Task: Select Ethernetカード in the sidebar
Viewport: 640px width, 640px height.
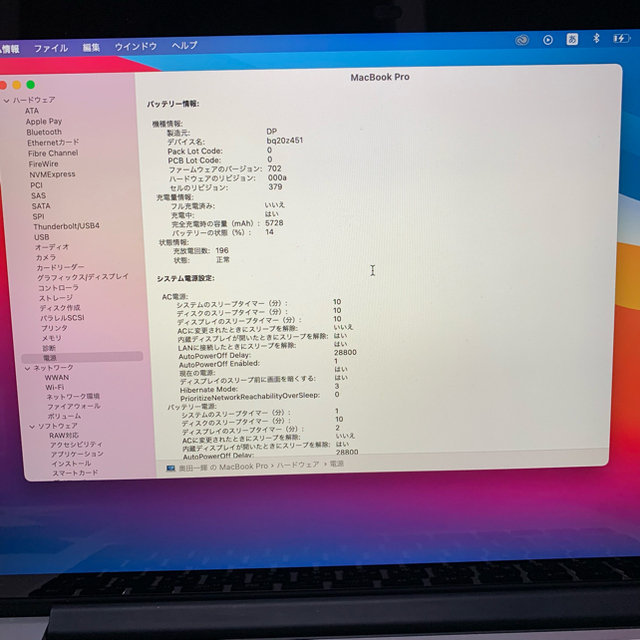Action: tap(53, 142)
